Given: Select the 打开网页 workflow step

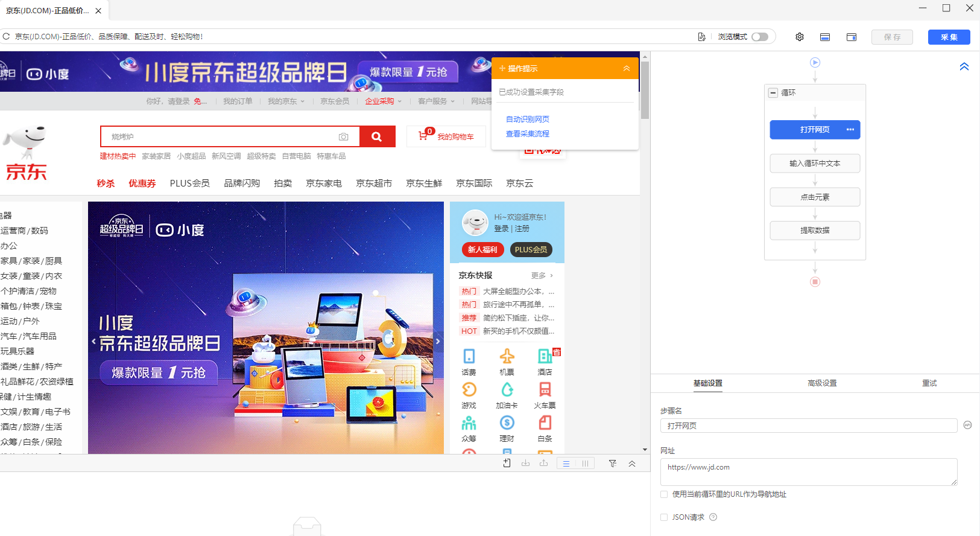Looking at the screenshot, I should [815, 130].
